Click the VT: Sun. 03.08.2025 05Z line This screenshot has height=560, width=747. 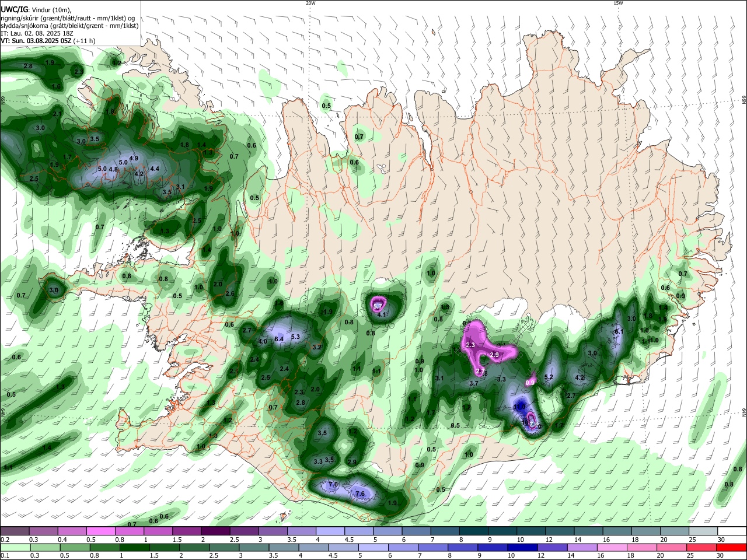pyautogui.click(x=48, y=41)
